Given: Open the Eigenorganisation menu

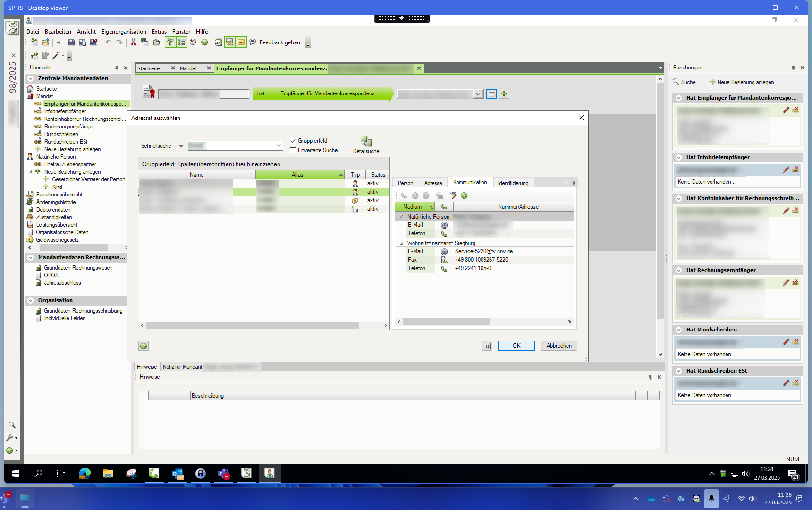Looking at the screenshot, I should tap(124, 32).
